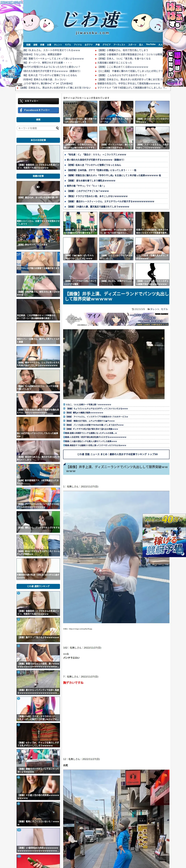Open the 声優 navigation item
Viewport: 186px width, 868px height.
(97, 44)
